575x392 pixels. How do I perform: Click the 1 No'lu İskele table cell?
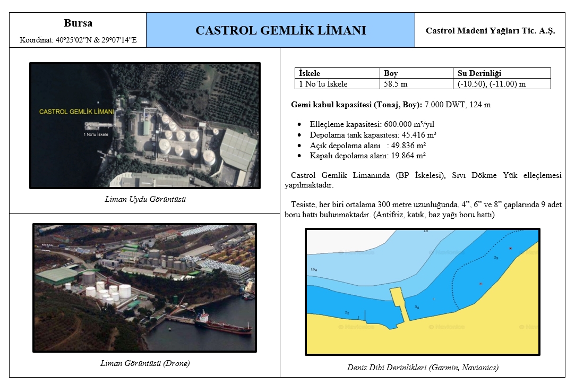(337, 84)
